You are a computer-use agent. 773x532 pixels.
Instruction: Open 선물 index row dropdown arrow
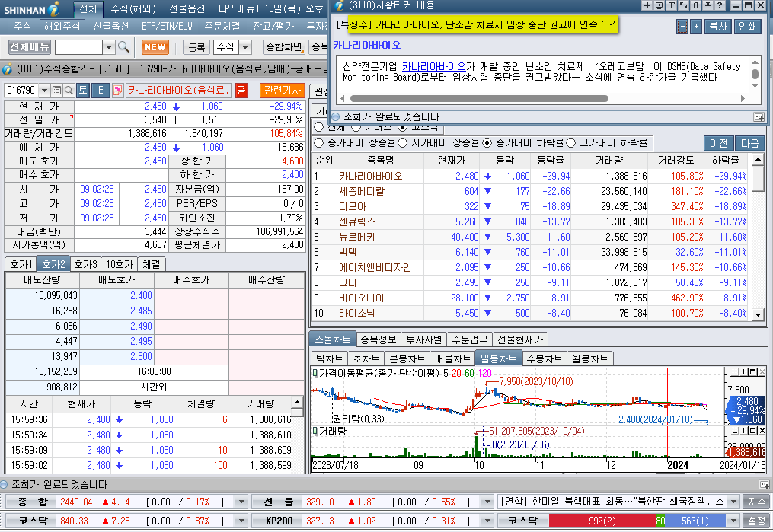(x=487, y=502)
